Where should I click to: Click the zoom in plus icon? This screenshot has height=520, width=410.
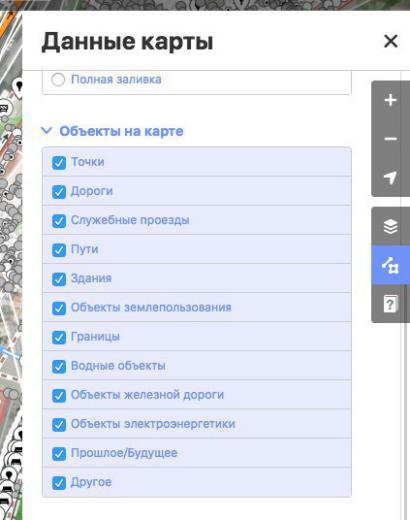point(390,100)
